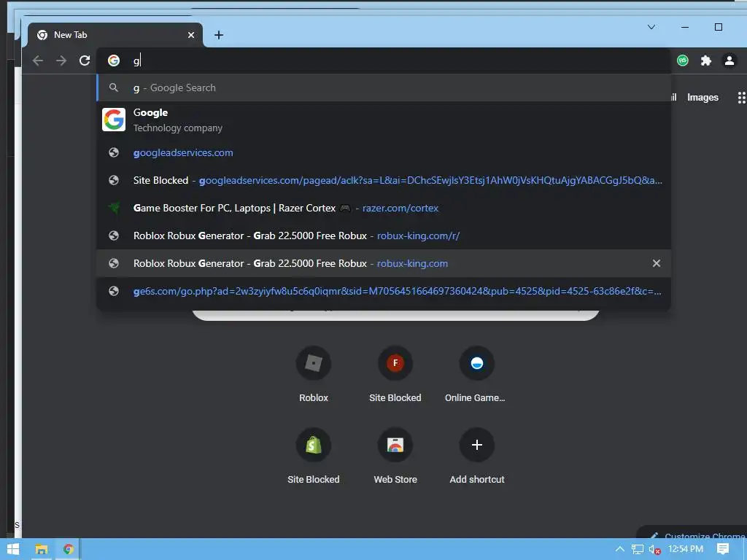
Task: Reload the page with refresh icon
Action: 85,61
